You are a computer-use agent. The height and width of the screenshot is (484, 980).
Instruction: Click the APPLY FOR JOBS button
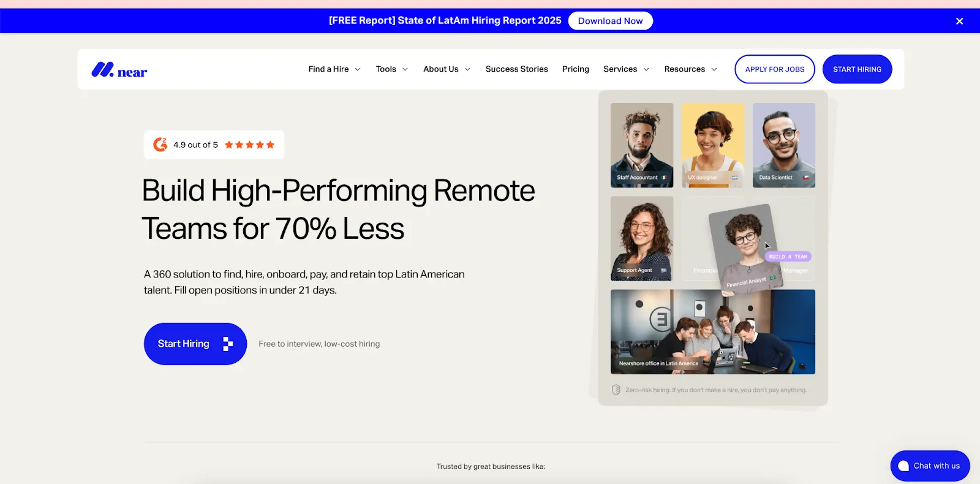pyautogui.click(x=775, y=69)
